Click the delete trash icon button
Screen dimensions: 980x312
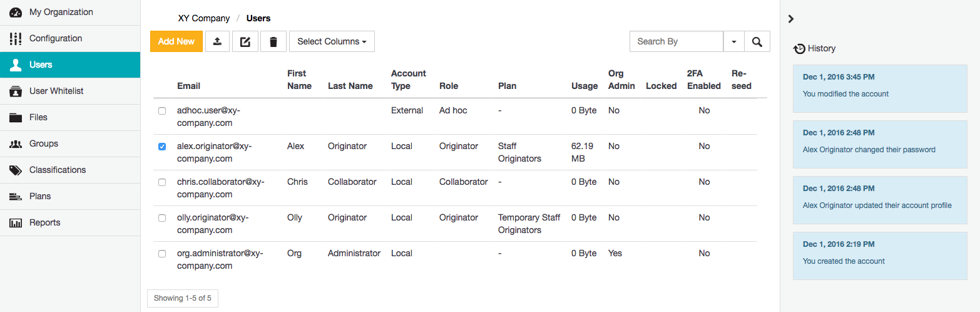273,41
